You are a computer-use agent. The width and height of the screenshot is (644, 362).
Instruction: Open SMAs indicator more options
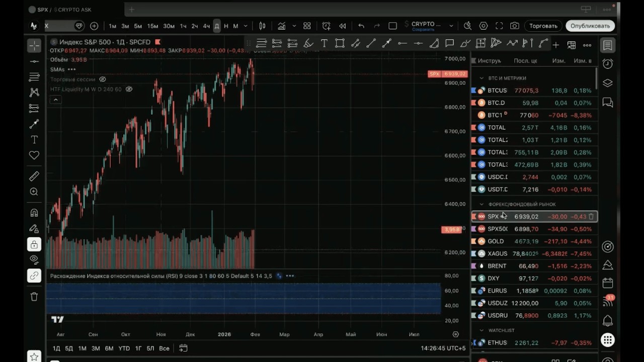pos(71,69)
